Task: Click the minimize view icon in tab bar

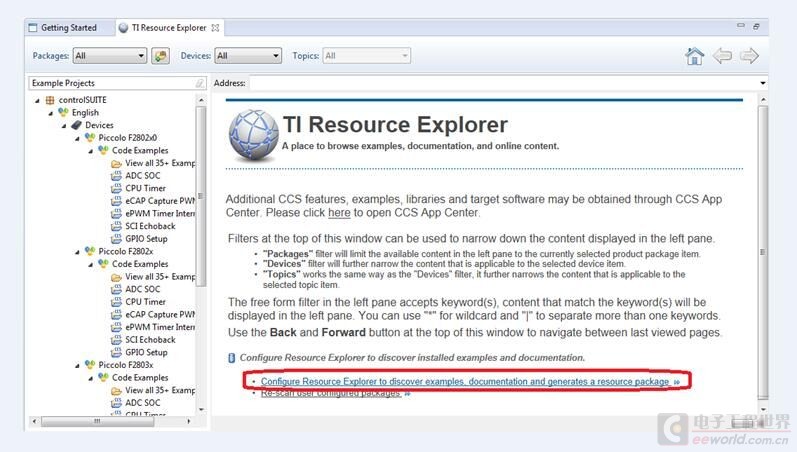Action: 741,25
